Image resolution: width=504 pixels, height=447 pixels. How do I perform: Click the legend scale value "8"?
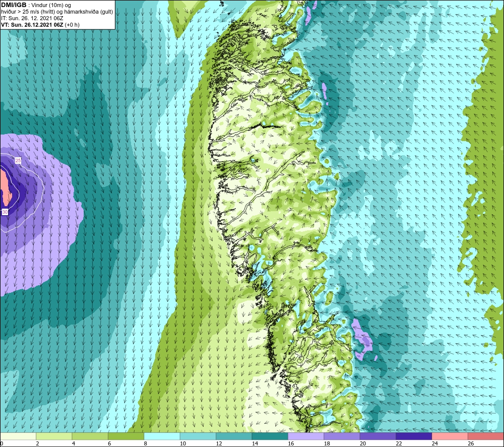tap(146, 443)
